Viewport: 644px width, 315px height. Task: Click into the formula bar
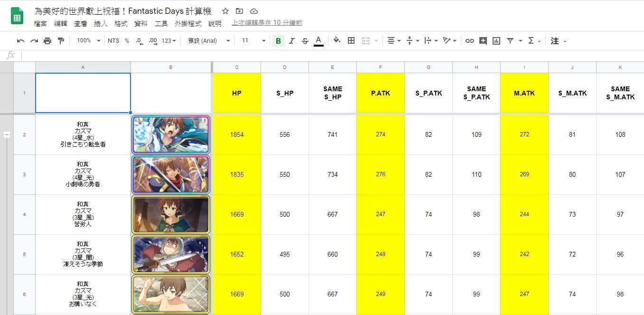tap(332, 56)
